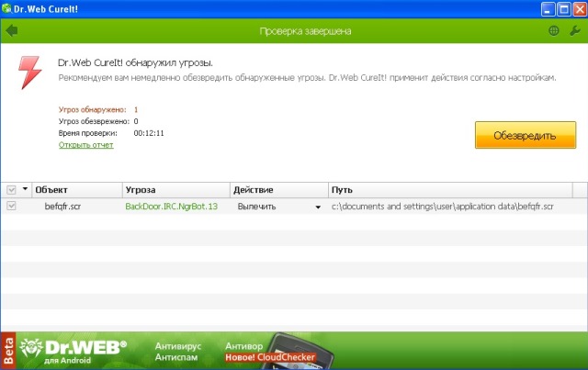Click the red Beta label in banner
The image size is (588, 370).
[x=8, y=351]
